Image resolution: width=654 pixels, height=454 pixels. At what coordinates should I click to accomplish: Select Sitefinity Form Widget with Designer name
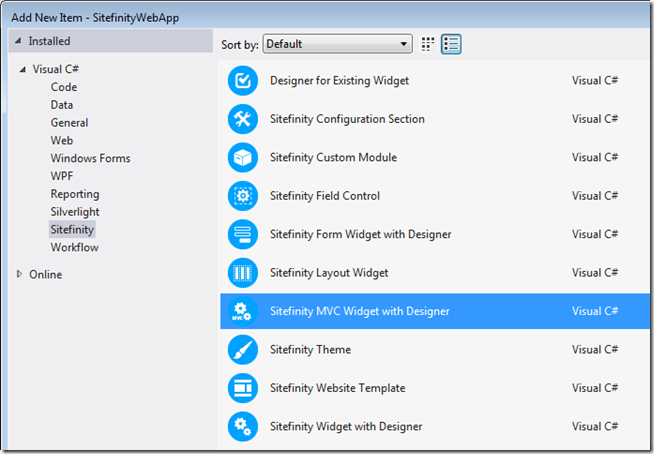(x=361, y=234)
